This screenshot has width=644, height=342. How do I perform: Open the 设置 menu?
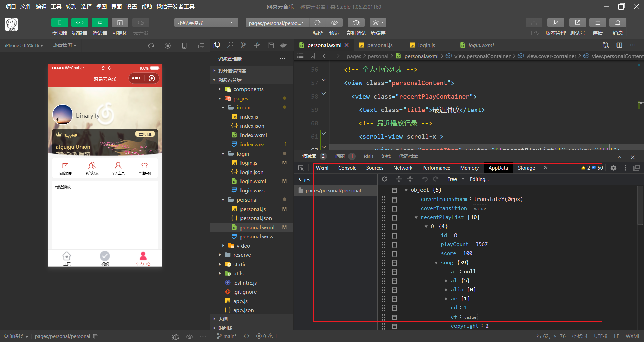(x=131, y=6)
